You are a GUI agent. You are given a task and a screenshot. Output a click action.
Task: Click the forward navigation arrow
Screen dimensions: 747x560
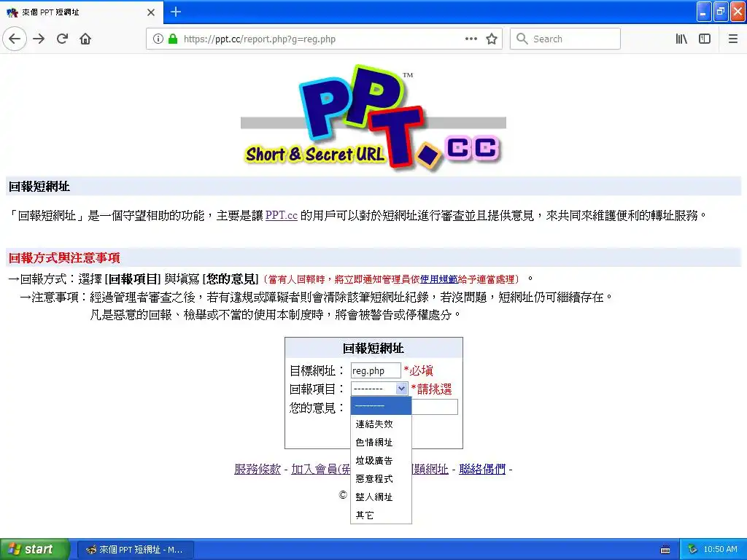pyautogui.click(x=39, y=39)
